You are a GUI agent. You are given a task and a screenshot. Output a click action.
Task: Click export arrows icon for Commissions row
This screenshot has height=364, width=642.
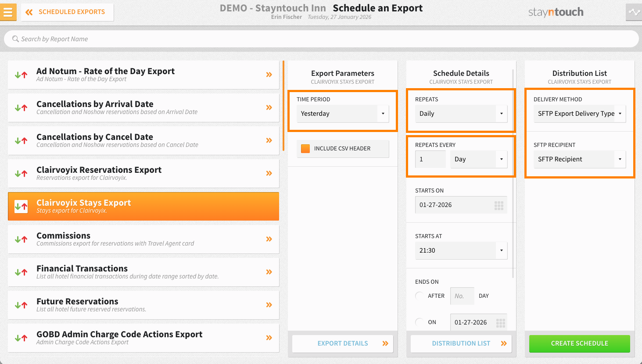pos(21,239)
